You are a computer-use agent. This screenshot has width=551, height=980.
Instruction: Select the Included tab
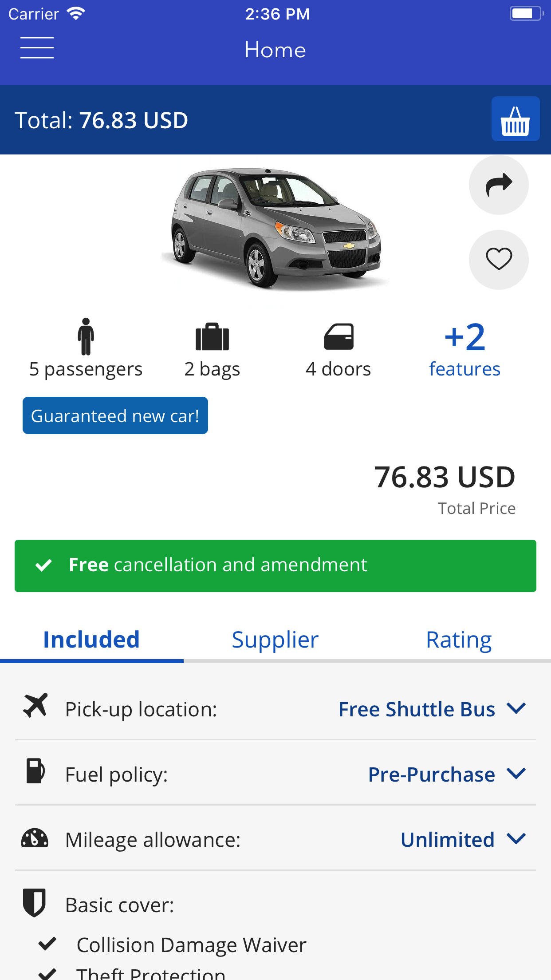tap(91, 640)
